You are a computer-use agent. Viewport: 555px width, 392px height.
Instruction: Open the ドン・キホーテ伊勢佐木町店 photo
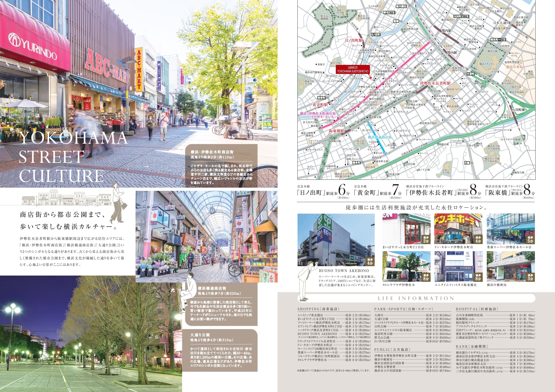[x=459, y=229]
